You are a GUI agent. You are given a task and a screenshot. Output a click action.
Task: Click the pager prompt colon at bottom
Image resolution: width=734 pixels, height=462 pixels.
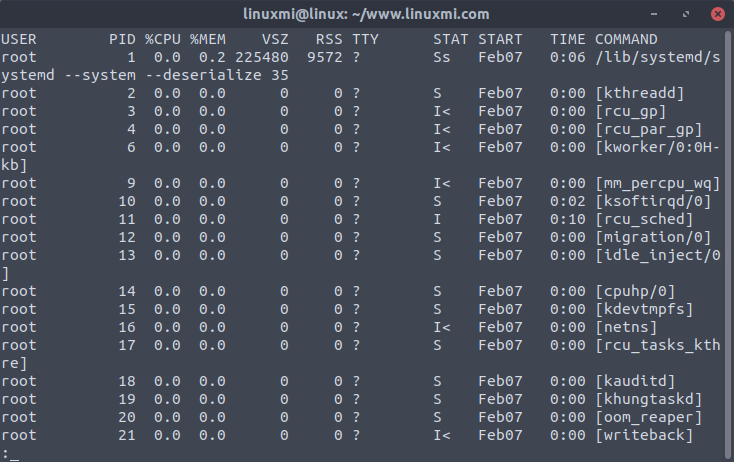(5, 453)
